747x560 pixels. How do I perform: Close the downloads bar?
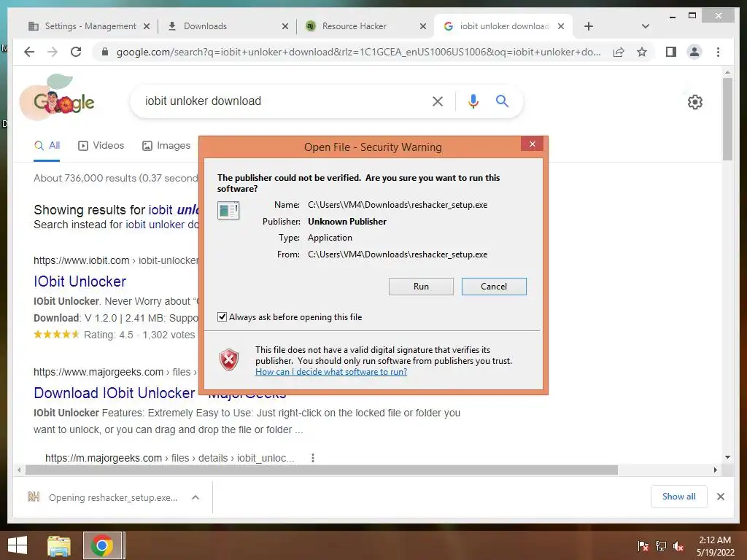(x=721, y=497)
